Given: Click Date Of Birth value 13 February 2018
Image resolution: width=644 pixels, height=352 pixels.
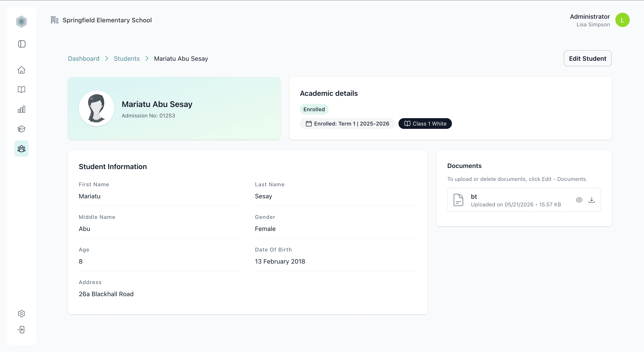Looking at the screenshot, I should [280, 261].
